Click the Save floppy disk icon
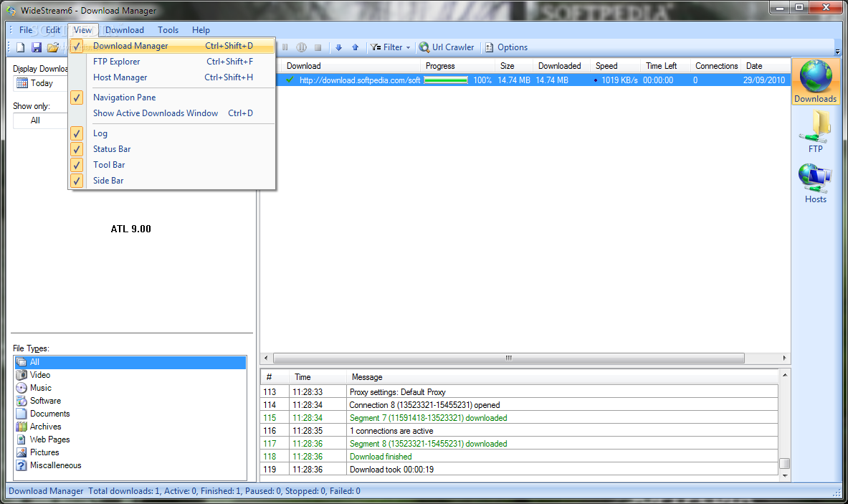The image size is (848, 504). pyautogui.click(x=37, y=47)
